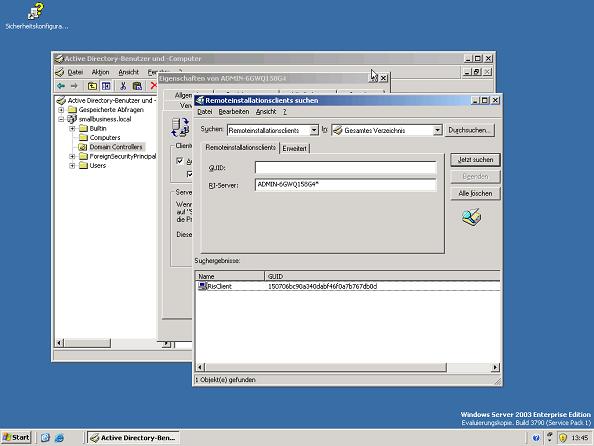Select the smallbusiness.local domain node
Screen dimensions: 594x446
(105, 119)
